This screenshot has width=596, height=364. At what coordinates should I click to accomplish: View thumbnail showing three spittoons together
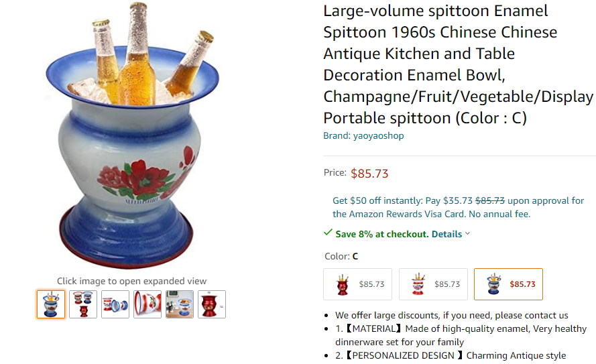tap(83, 304)
